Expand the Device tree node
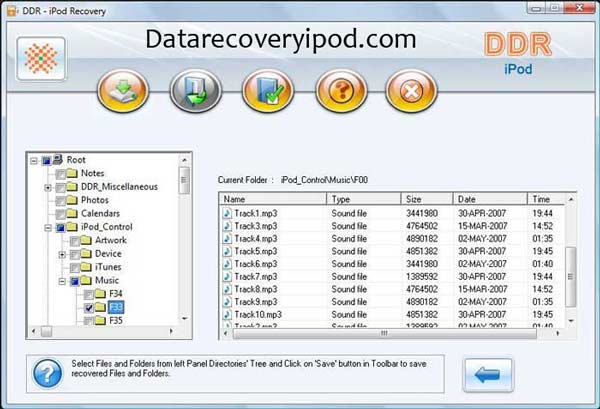This screenshot has width=600, height=409. (62, 254)
